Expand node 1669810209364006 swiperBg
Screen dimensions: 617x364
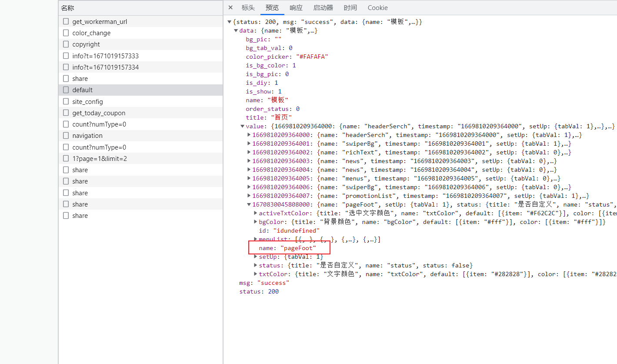pos(249,187)
